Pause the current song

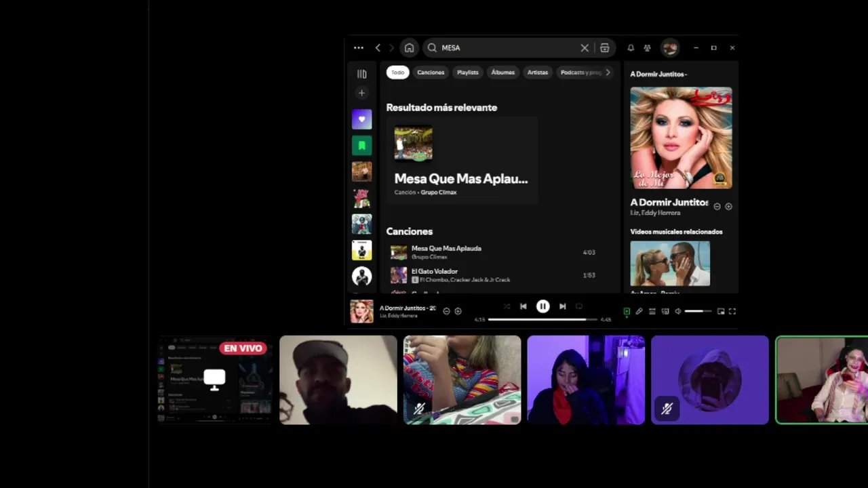click(x=542, y=306)
